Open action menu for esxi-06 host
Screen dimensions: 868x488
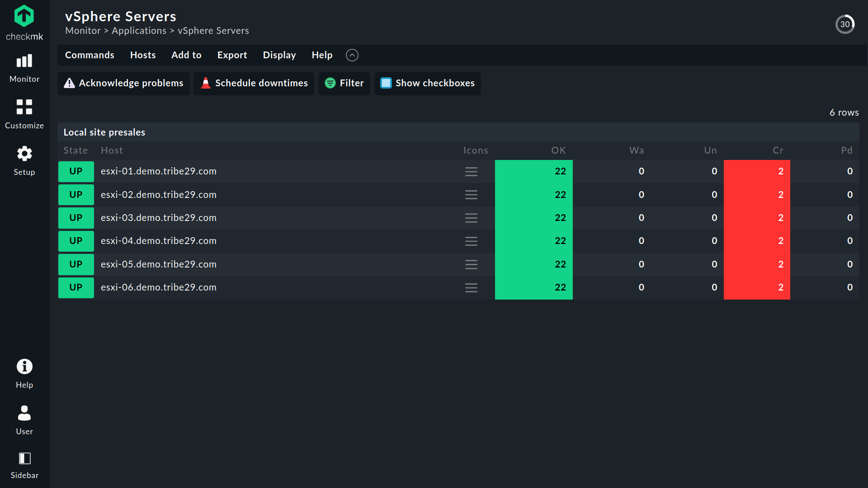pos(471,288)
